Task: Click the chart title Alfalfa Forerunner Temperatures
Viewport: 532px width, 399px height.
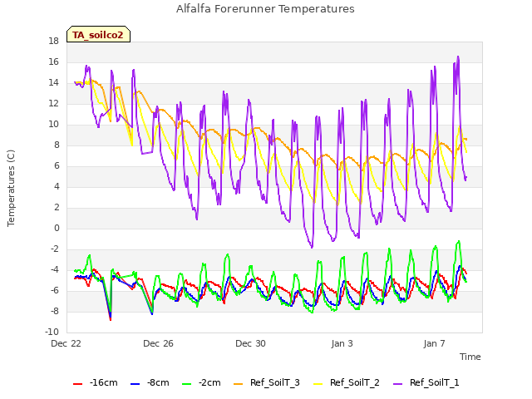Action: coord(265,9)
